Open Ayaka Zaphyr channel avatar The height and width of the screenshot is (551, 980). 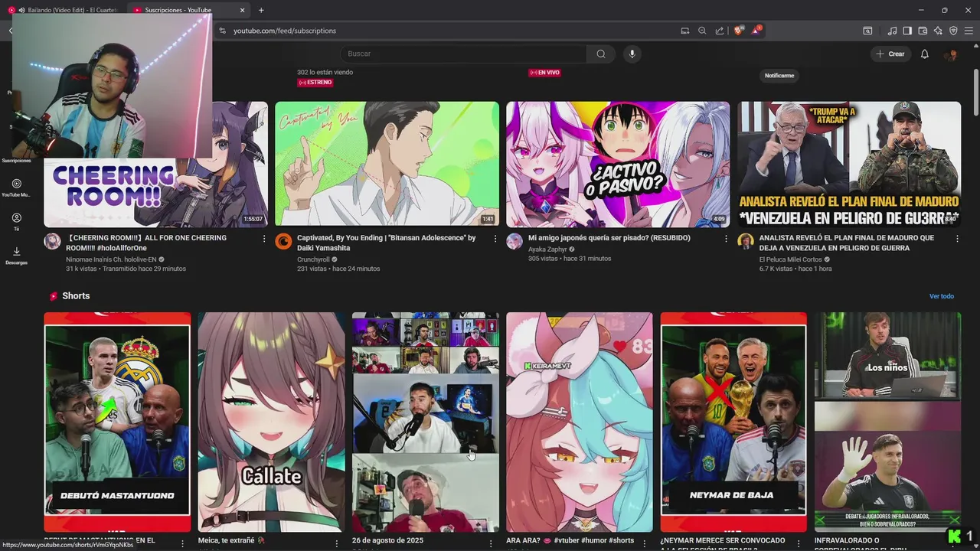coord(514,241)
